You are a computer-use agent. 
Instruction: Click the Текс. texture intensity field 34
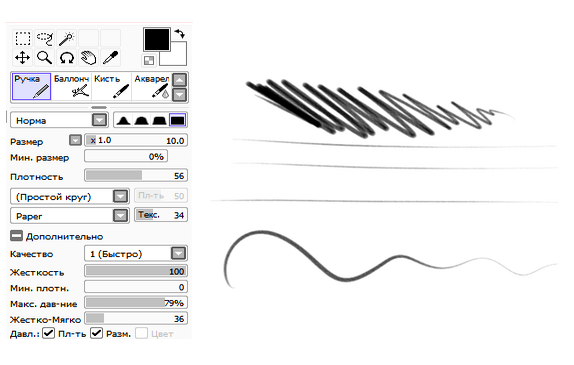click(x=161, y=215)
